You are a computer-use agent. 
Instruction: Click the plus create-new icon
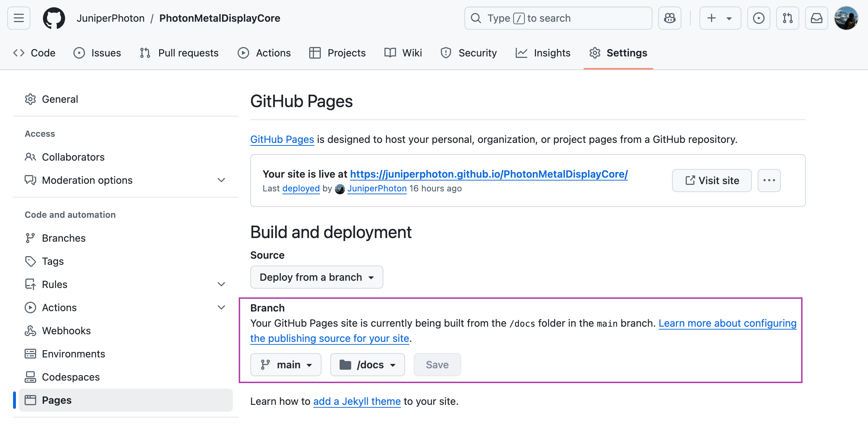711,18
